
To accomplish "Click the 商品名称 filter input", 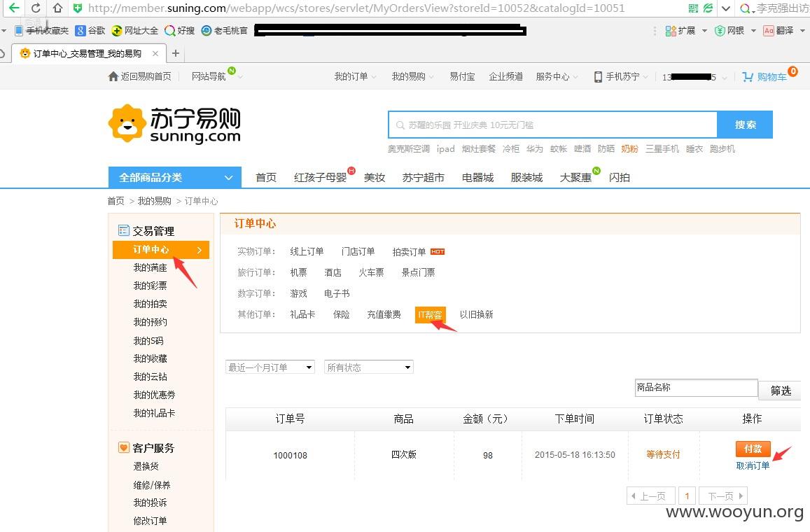I will pyautogui.click(x=696, y=387).
